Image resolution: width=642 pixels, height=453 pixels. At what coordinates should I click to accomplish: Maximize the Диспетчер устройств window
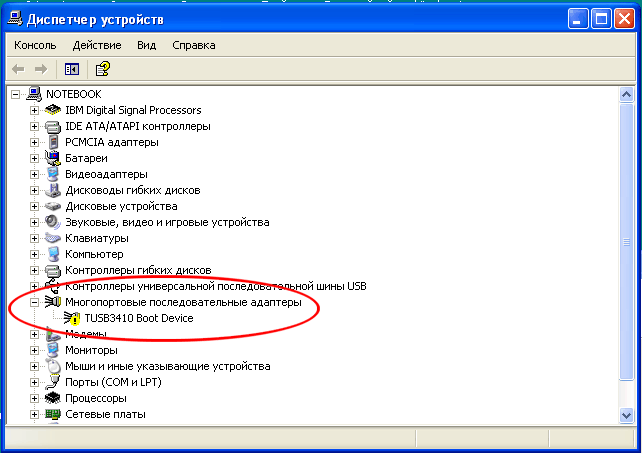click(x=601, y=18)
